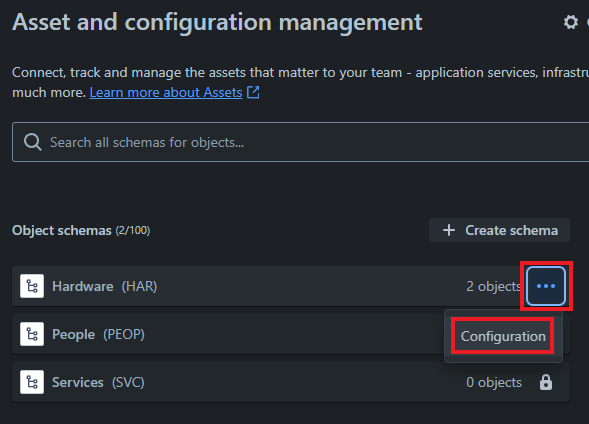Click the lock icon on Services row
Image resolution: width=589 pixels, height=424 pixels.
coord(546,382)
